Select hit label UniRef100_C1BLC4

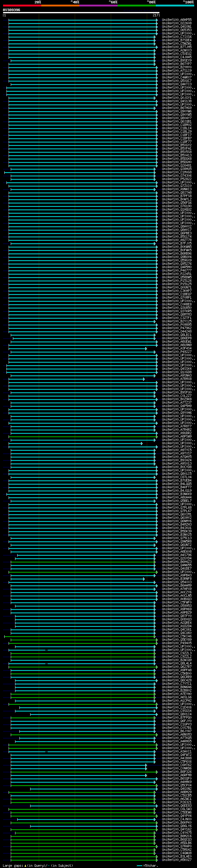click(177, 128)
